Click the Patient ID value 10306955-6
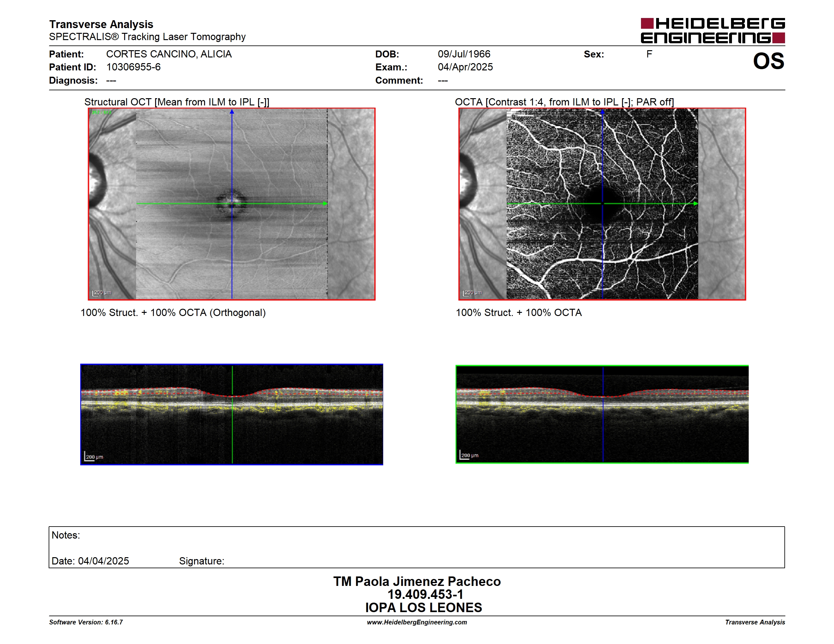This screenshot has width=834, height=644. click(133, 67)
